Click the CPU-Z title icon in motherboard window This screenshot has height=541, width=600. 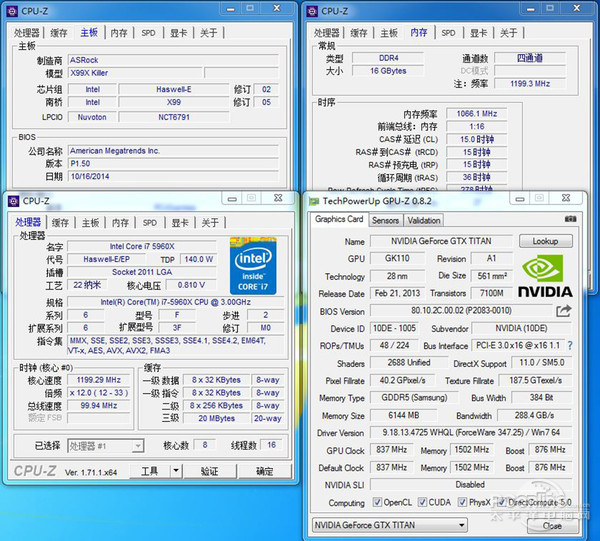[x=12, y=11]
